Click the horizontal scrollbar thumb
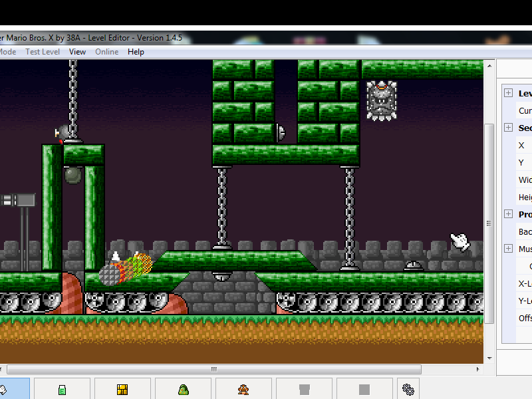 (214, 369)
